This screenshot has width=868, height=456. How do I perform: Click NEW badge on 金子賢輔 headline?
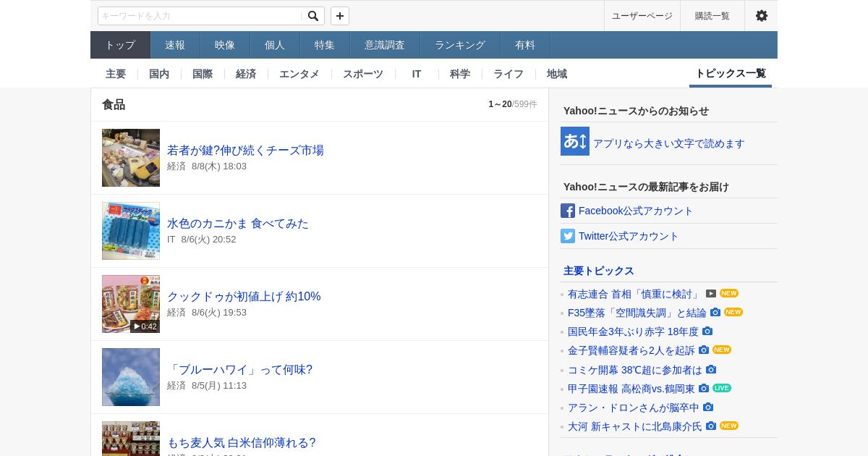(722, 350)
